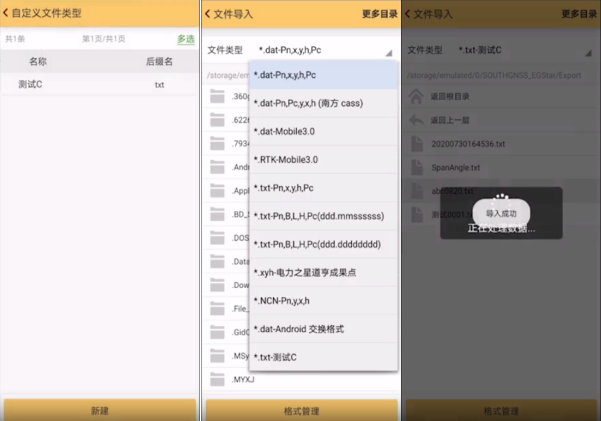Screen dimensions: 601x421
Task: Go back from 自定义文件类型 screen
Action: coord(8,14)
